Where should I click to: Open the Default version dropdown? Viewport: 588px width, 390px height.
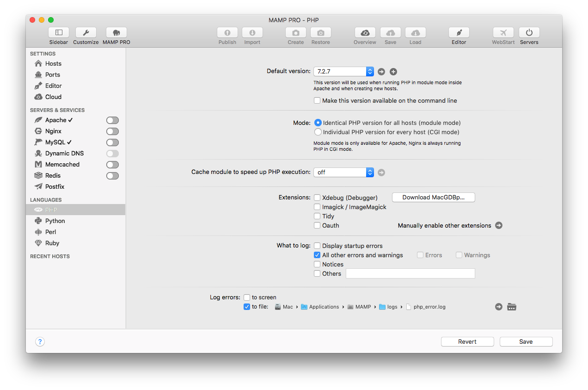point(343,72)
